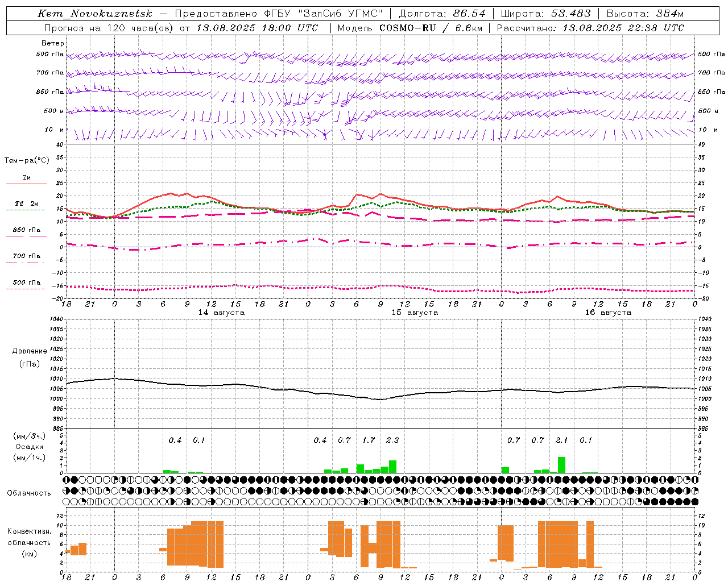Image resolution: width=728 pixels, height=582 pixels.
Task: Click the '14 августа' date label
Action: point(221,313)
